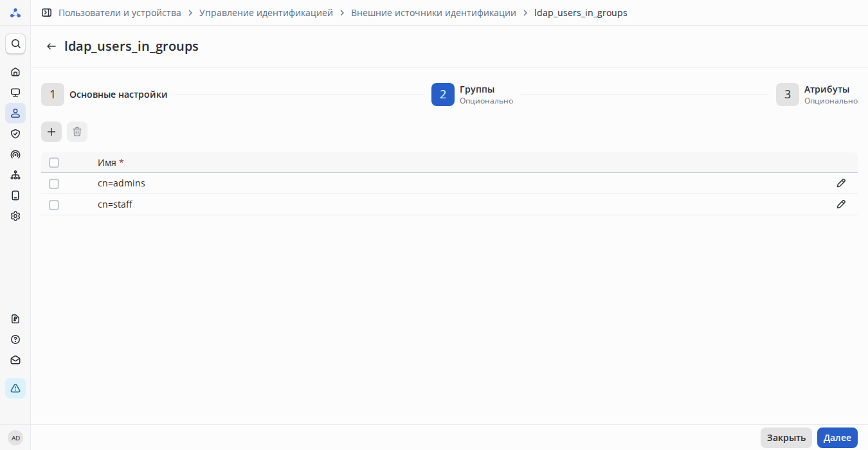Open the help question-mark icon
The height and width of the screenshot is (450, 868).
[x=15, y=339]
